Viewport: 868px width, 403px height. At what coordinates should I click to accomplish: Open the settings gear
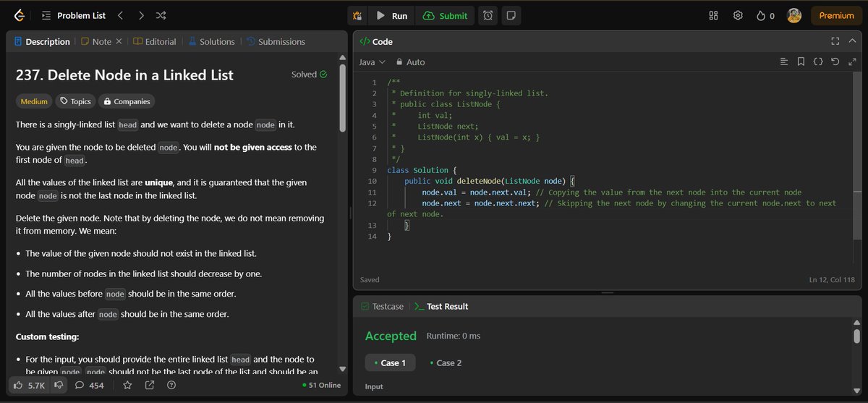click(738, 15)
